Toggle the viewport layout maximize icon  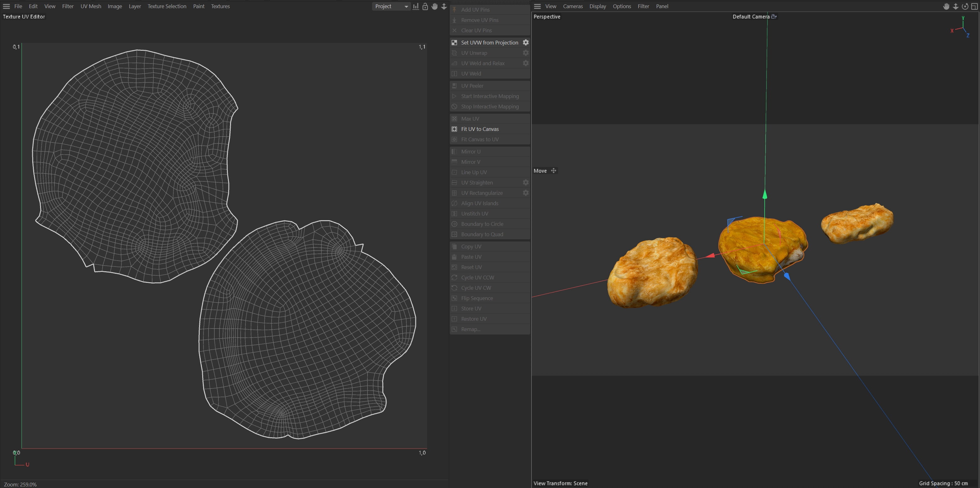click(x=974, y=6)
